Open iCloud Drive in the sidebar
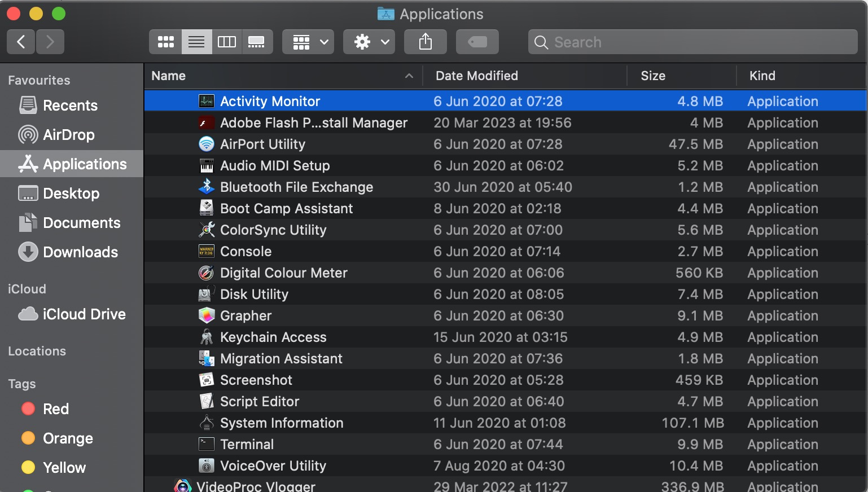 pyautogui.click(x=72, y=314)
